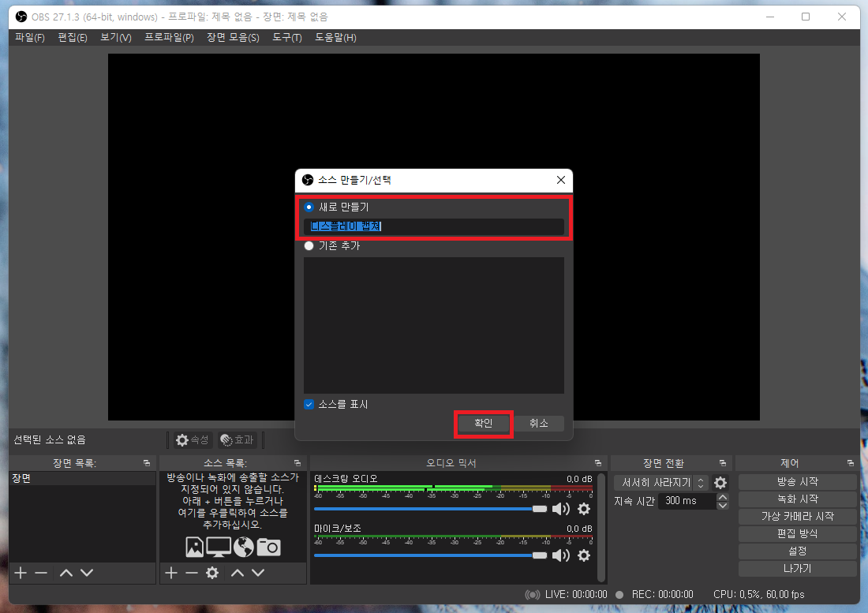Undock the 소스 목록 panel icon
Viewport: 868px width, 613px height.
click(297, 463)
